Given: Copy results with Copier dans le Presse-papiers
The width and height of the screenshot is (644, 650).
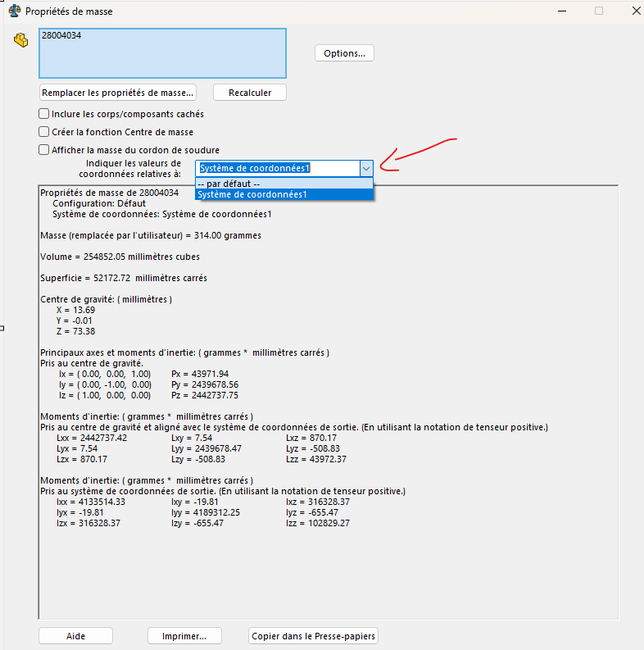Looking at the screenshot, I should [313, 636].
